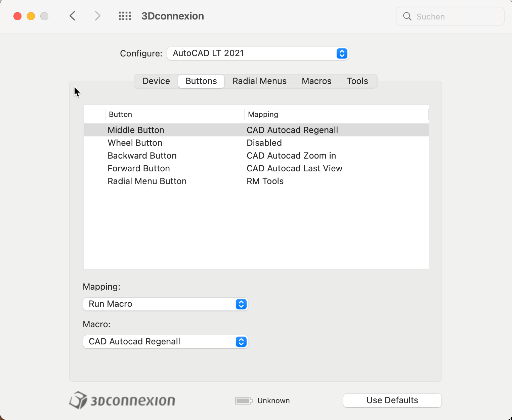Open the Tools tab
The height and width of the screenshot is (420, 512).
pos(357,81)
